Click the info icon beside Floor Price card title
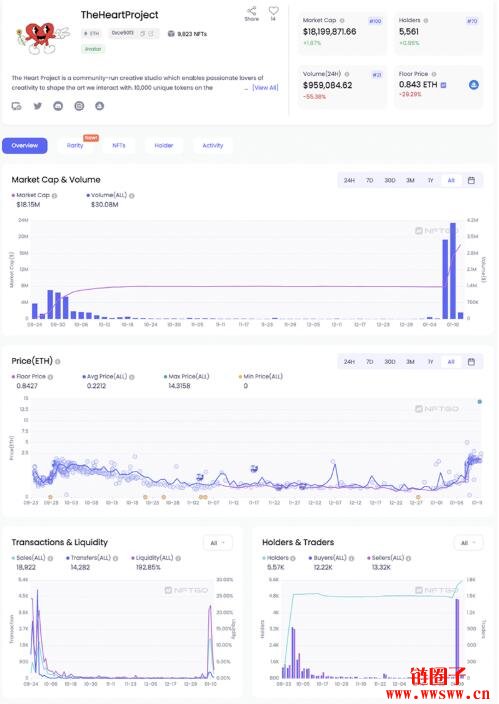This screenshot has height=704, width=499. 434,74
